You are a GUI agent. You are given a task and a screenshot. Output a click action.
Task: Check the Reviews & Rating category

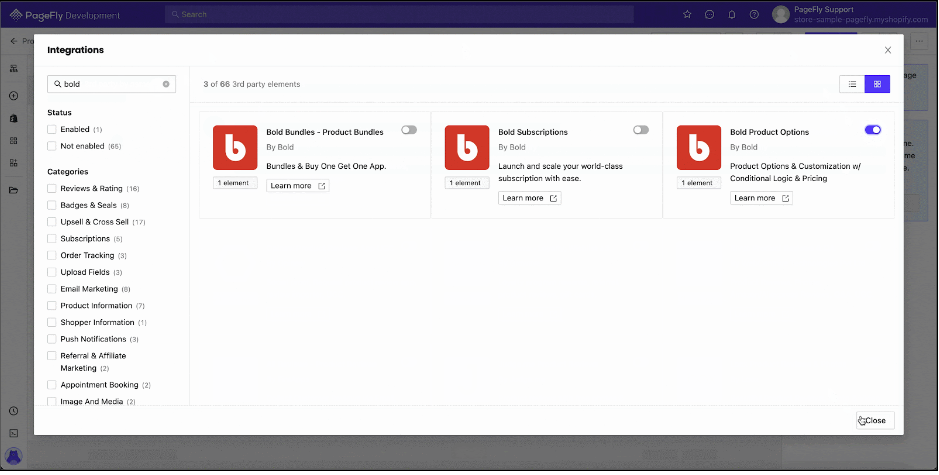[52, 189]
